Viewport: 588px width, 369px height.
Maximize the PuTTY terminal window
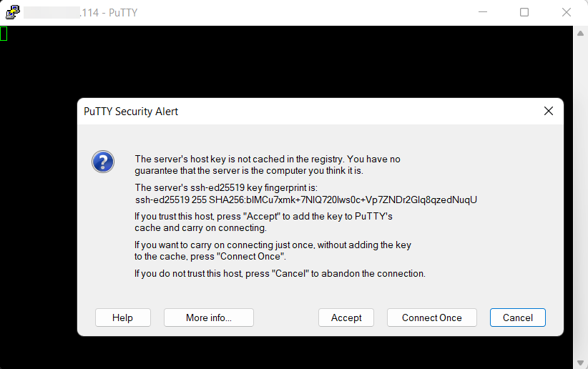coord(524,12)
